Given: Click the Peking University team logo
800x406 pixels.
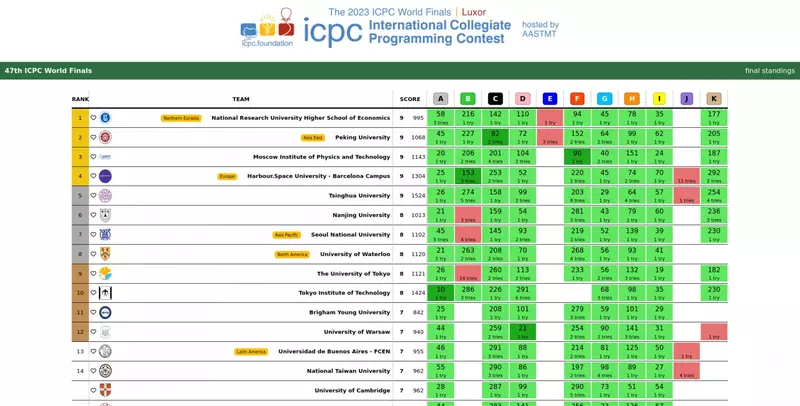Looking at the screenshot, I should 105,137.
